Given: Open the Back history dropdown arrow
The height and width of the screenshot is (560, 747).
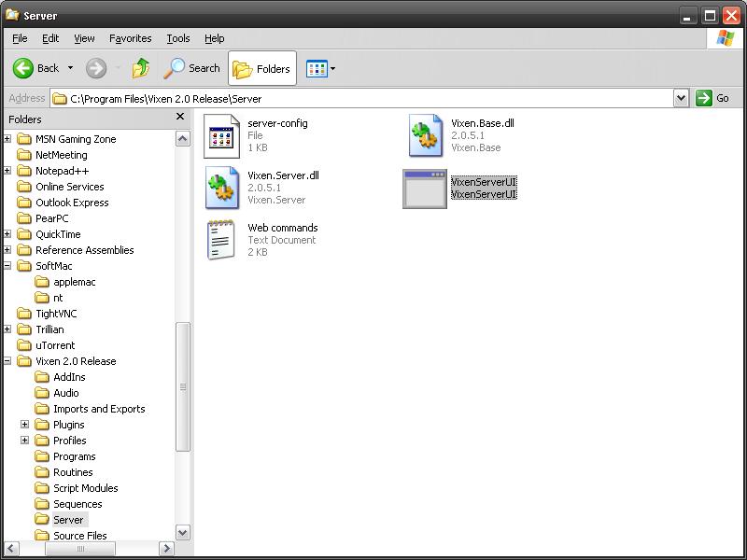Looking at the screenshot, I should point(70,68).
